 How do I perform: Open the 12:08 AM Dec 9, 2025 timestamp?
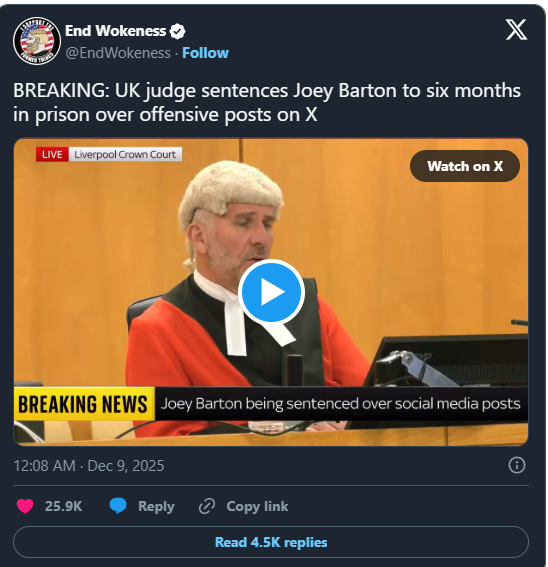click(x=89, y=466)
